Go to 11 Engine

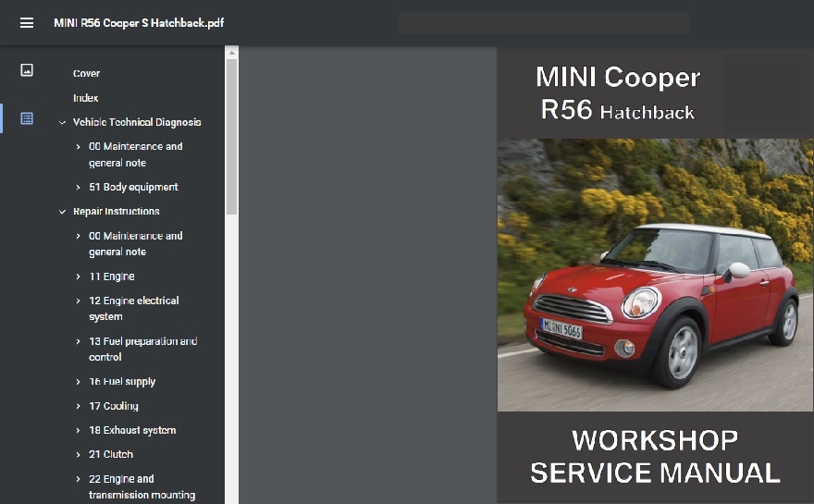[112, 277]
